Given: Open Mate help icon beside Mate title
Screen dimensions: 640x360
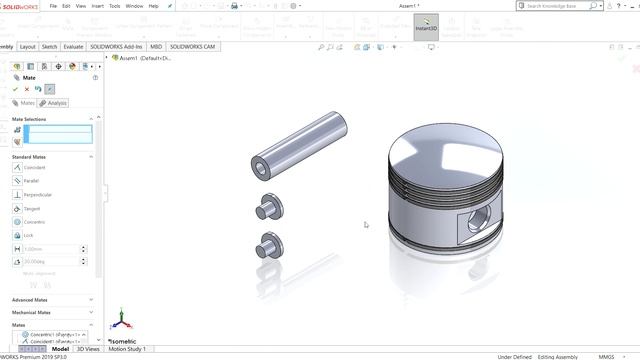Looking at the screenshot, I should tap(95, 78).
